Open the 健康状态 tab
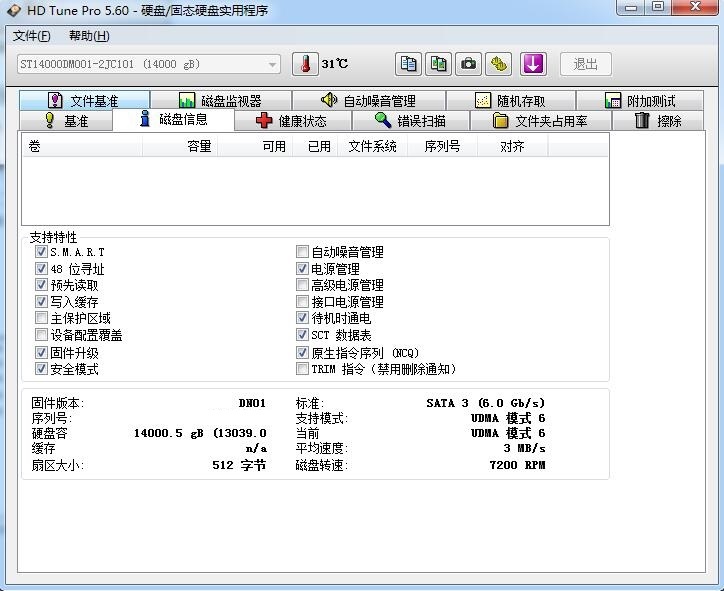724x591 pixels. (x=291, y=121)
